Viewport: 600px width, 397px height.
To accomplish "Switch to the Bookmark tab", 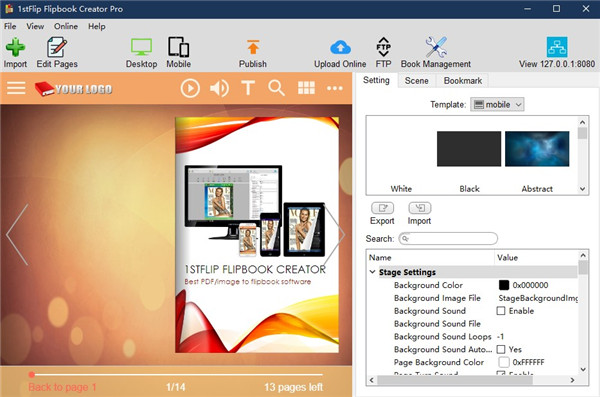I will (463, 81).
